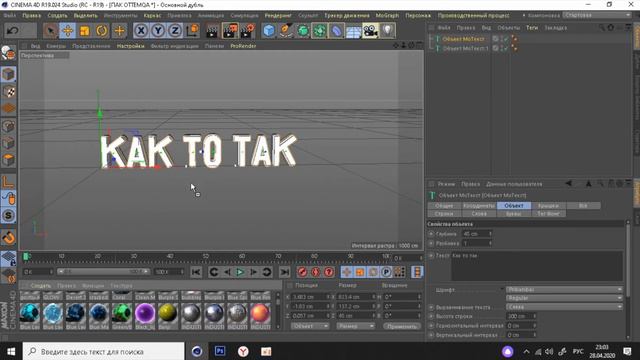Toggle the X axis lock
640x360 pixels.
141,31
